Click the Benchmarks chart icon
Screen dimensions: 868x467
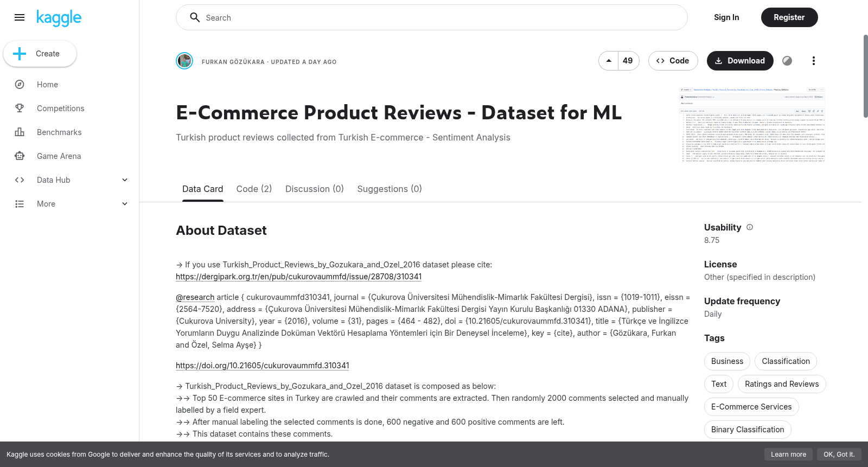click(x=20, y=132)
